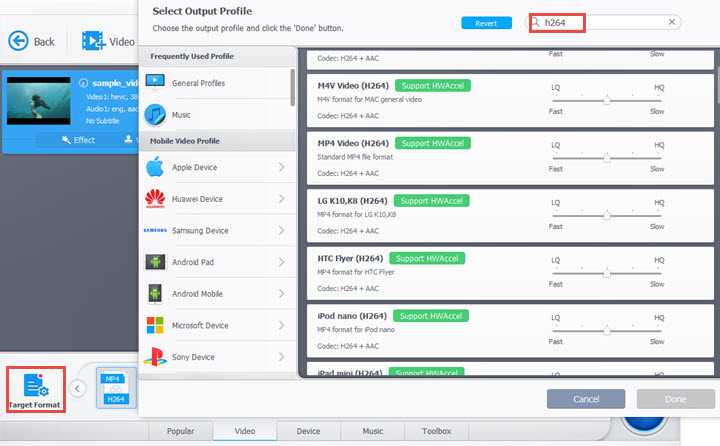
Task: Click the Mobile Video Profile header
Action: coord(185,141)
